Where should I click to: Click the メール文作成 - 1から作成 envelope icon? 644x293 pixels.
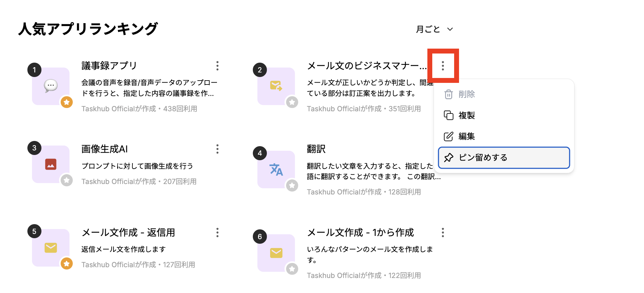276,253
